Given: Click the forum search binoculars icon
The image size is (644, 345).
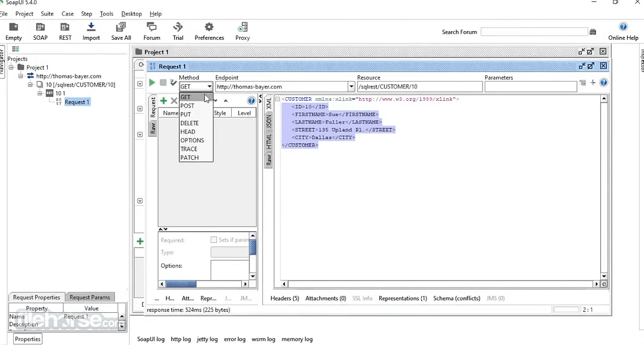Looking at the screenshot, I should (593, 32).
